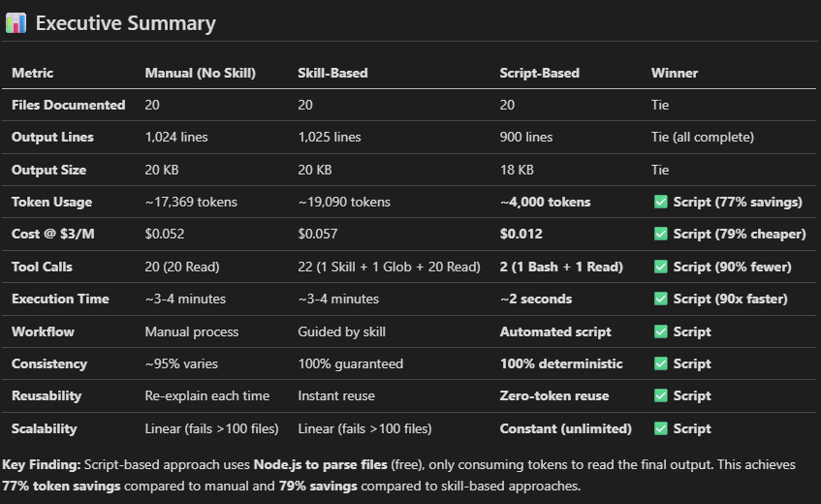Click the bar chart icon beside Executive Summary

16,23
